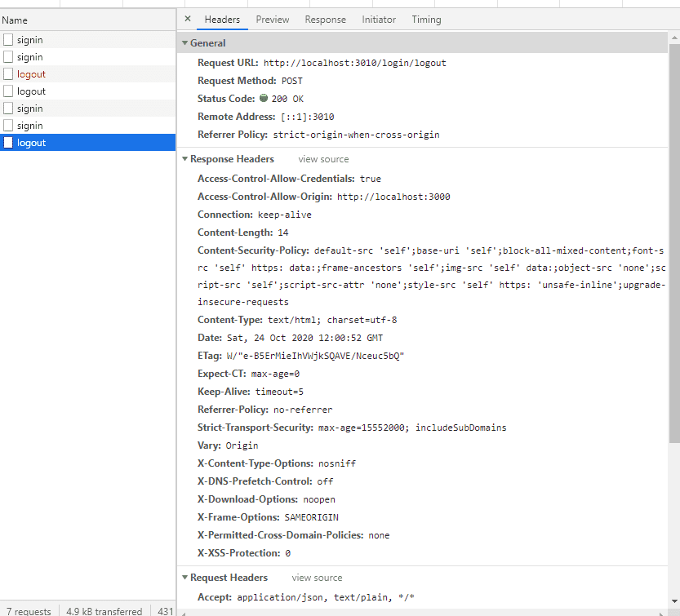680x616 pixels.
Task: Click file icon of red logout row
Action: 8,74
